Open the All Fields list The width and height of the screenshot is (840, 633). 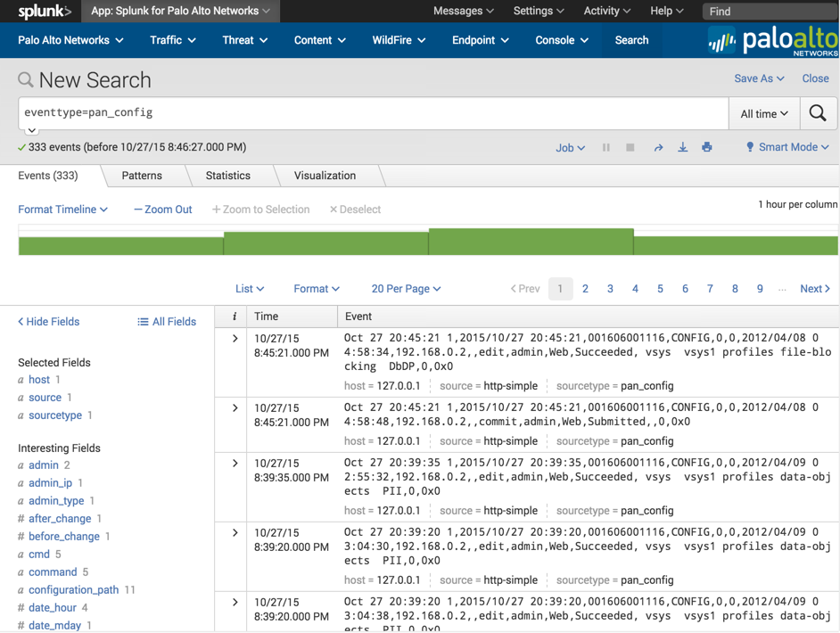tap(167, 322)
